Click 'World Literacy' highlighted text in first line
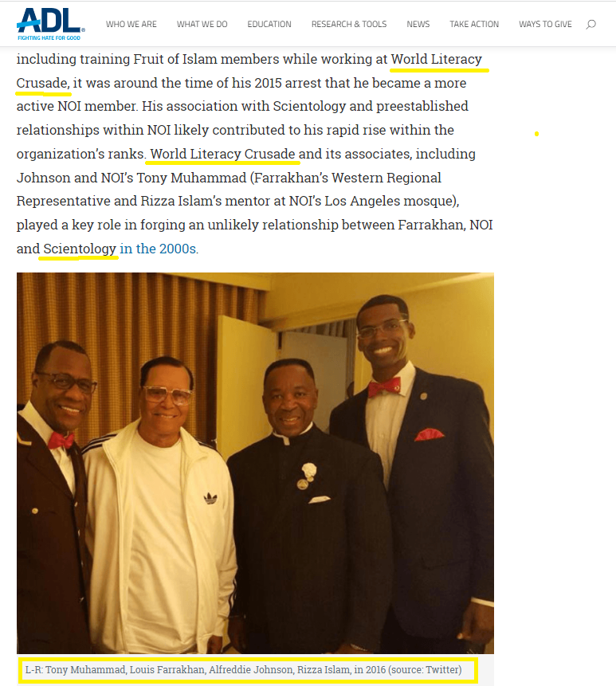Screen dimensions: 616x686 436,59
